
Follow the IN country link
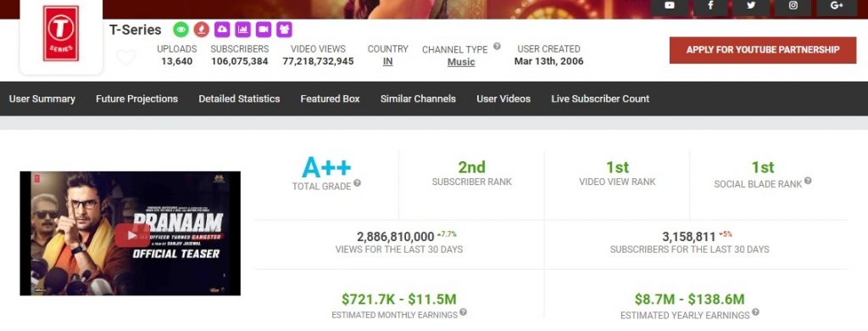(387, 62)
